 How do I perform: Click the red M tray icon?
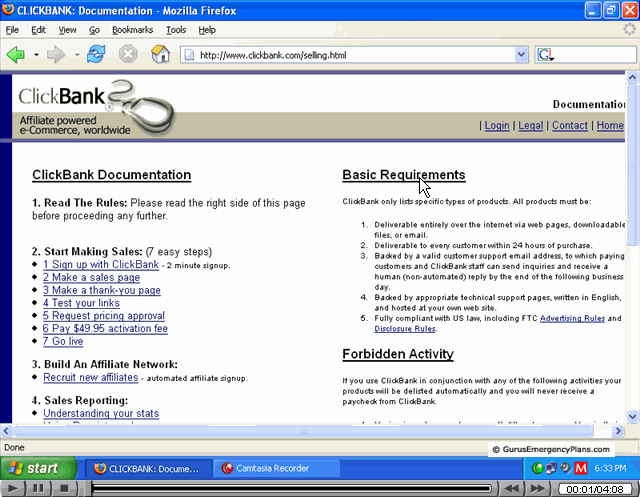580,468
